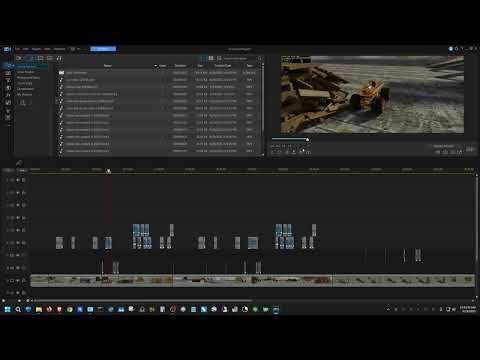Select the first media row with video icon
This screenshot has width=480, height=360.
(158, 72)
